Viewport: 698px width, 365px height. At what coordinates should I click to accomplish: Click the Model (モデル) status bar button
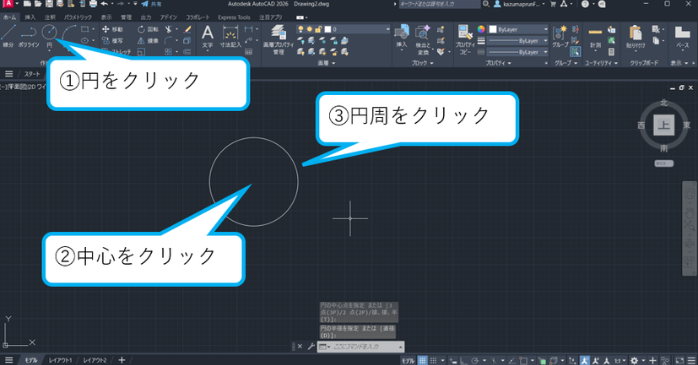408,360
